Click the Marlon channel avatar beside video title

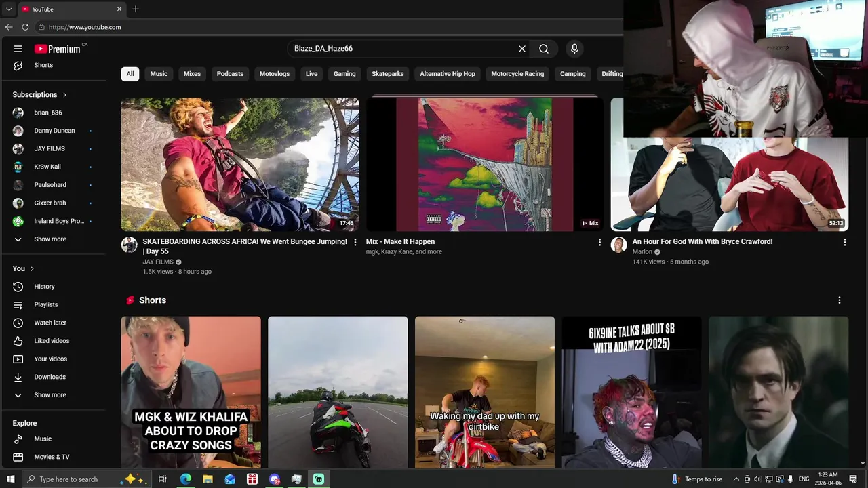618,245
